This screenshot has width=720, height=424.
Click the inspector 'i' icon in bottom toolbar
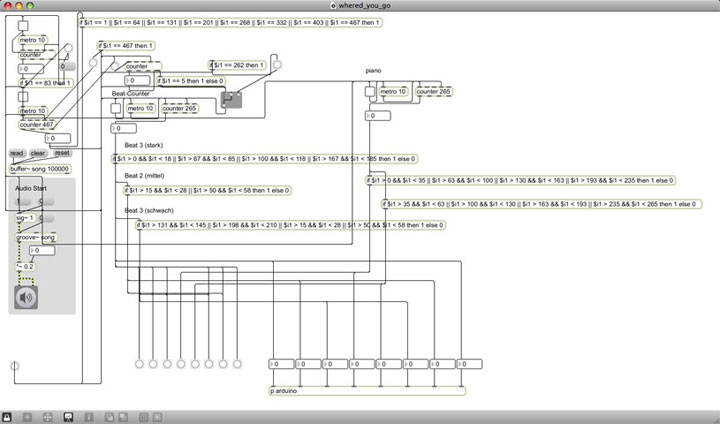(88, 415)
